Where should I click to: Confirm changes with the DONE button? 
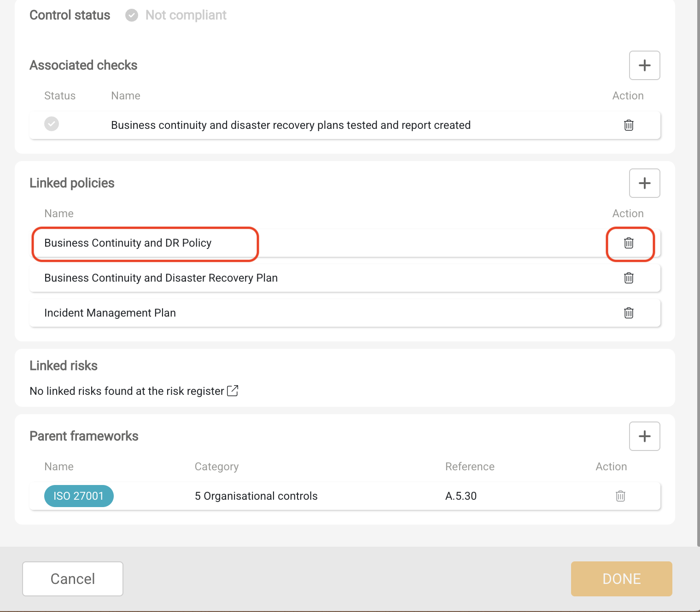[x=621, y=579]
